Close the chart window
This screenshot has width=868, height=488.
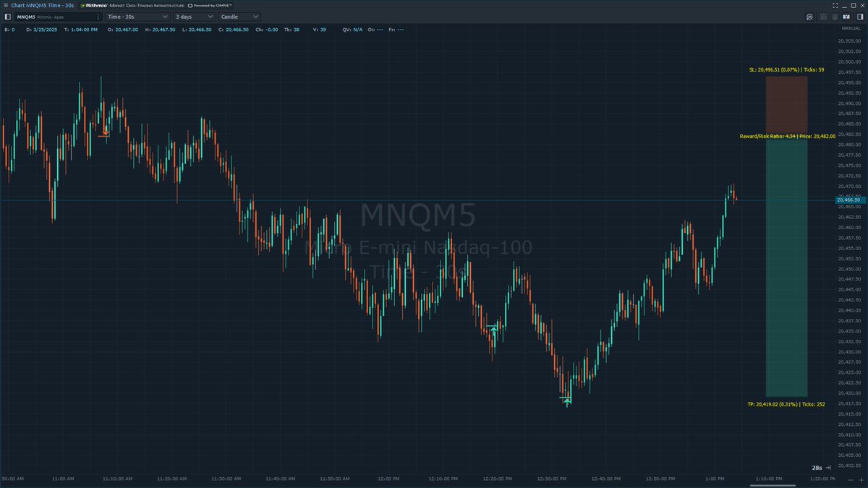pyautogui.click(x=862, y=5)
